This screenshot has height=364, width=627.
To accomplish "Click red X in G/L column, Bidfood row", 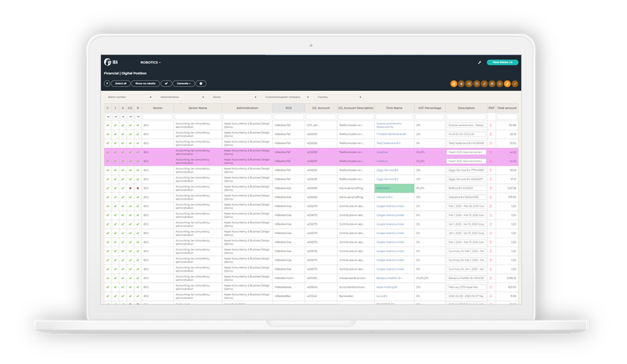I will [130, 188].
